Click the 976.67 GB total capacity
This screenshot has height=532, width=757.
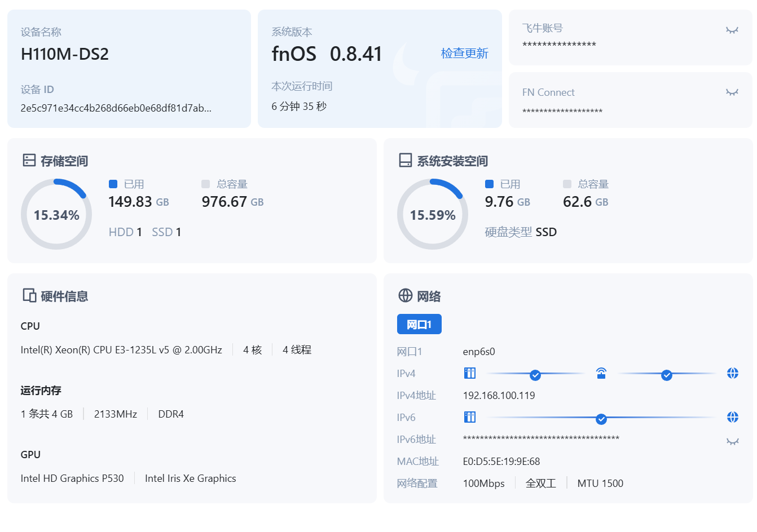pyautogui.click(x=232, y=202)
